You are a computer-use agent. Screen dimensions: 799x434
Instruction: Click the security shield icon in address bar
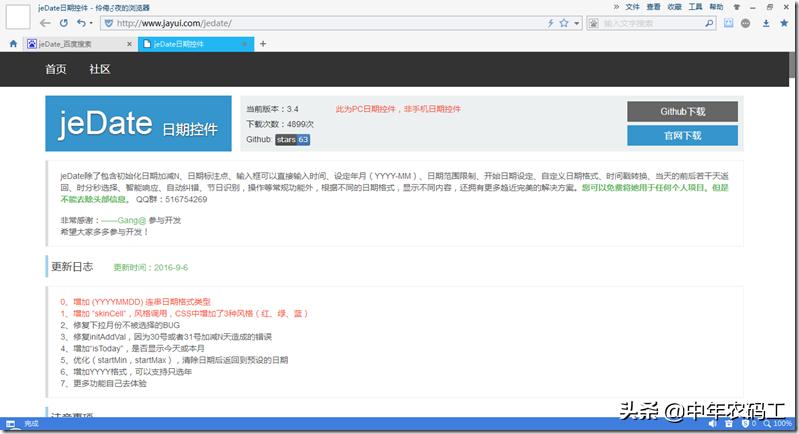pyautogui.click(x=109, y=23)
